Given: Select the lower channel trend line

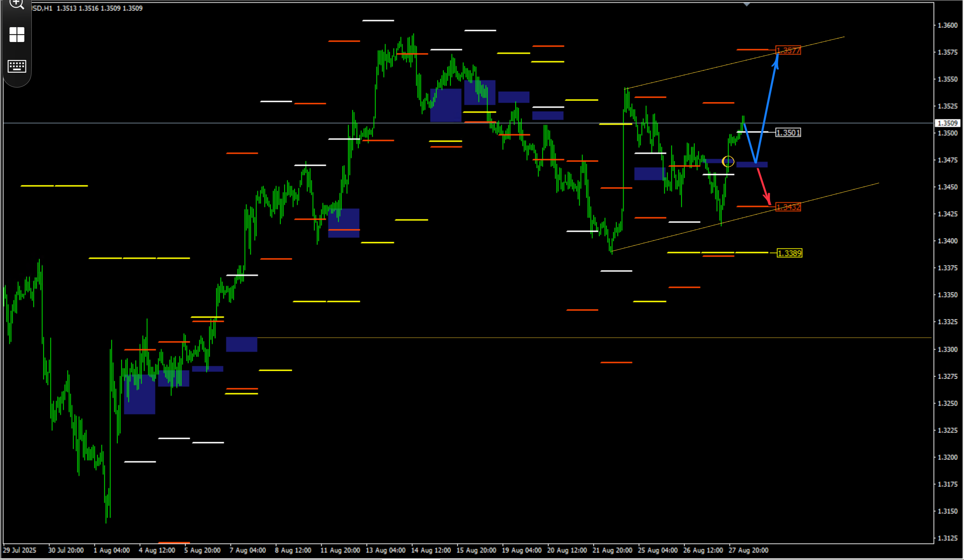Looking at the screenshot, I should click(x=745, y=217).
